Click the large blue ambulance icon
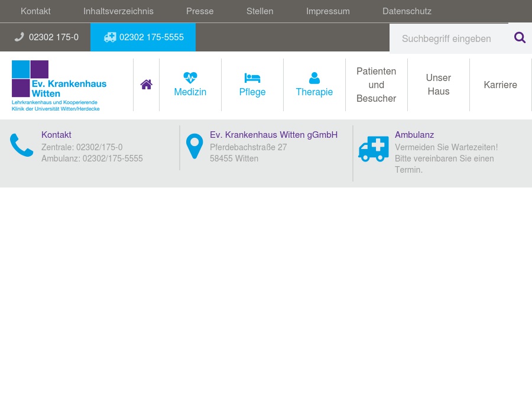Image resolution: width=532 pixels, height=414 pixels. (x=374, y=148)
